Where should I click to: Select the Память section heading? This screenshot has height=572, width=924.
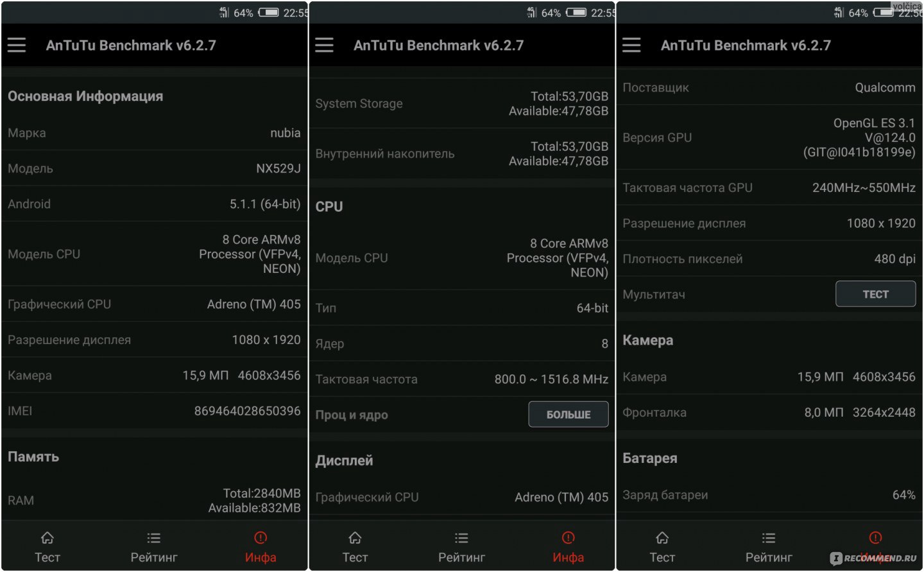click(33, 457)
